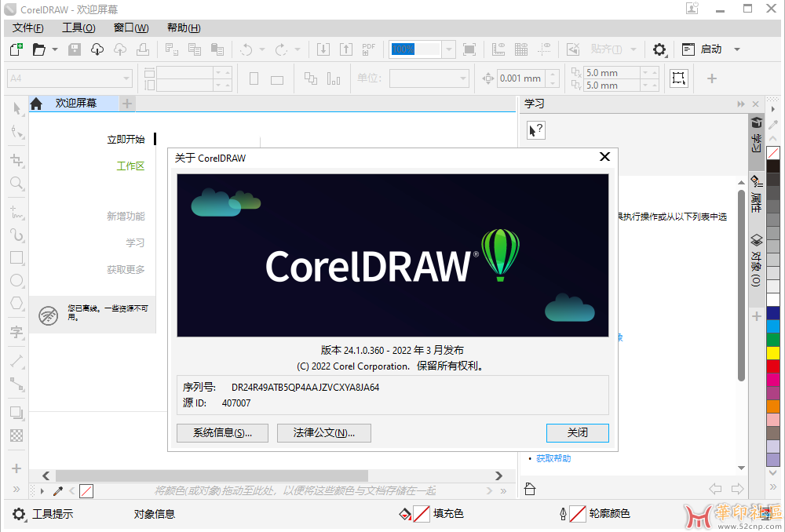
Task: Click the Save disk icon
Action: click(75, 49)
